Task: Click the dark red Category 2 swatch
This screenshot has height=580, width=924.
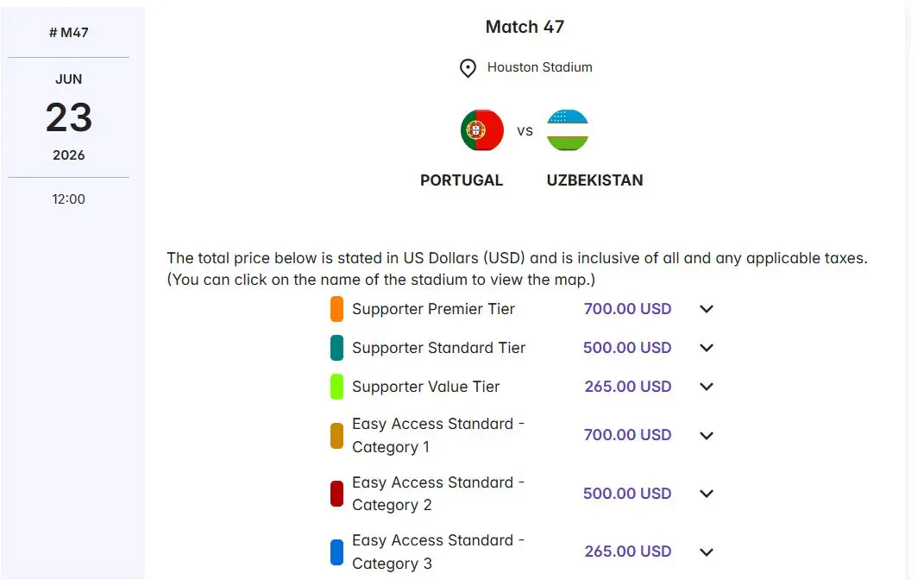Action: pyautogui.click(x=336, y=494)
